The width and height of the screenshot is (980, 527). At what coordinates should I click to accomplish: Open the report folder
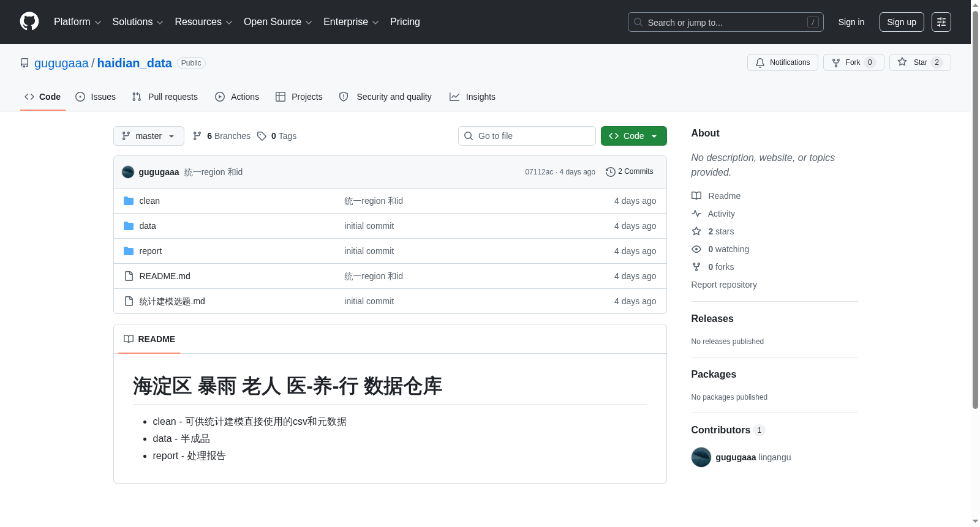151,251
